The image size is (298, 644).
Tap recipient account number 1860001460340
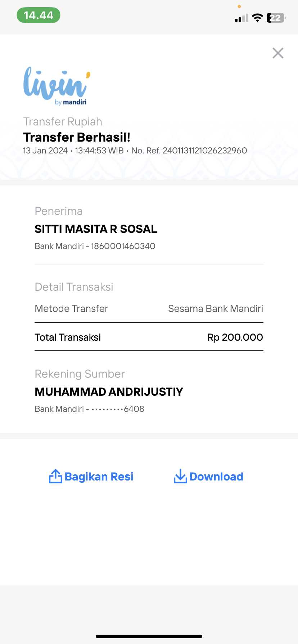[123, 246]
